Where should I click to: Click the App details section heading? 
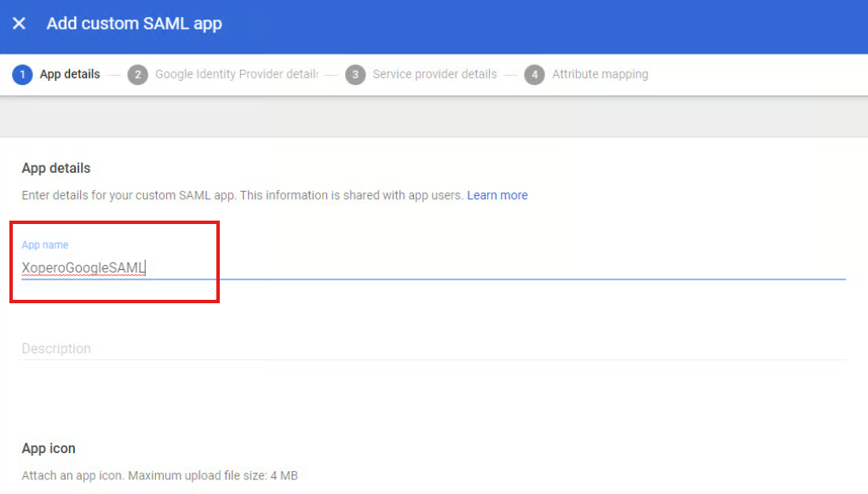(x=56, y=169)
